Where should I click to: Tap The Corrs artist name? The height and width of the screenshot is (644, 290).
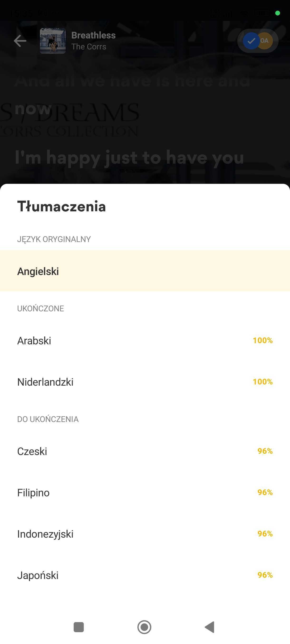pyautogui.click(x=89, y=47)
